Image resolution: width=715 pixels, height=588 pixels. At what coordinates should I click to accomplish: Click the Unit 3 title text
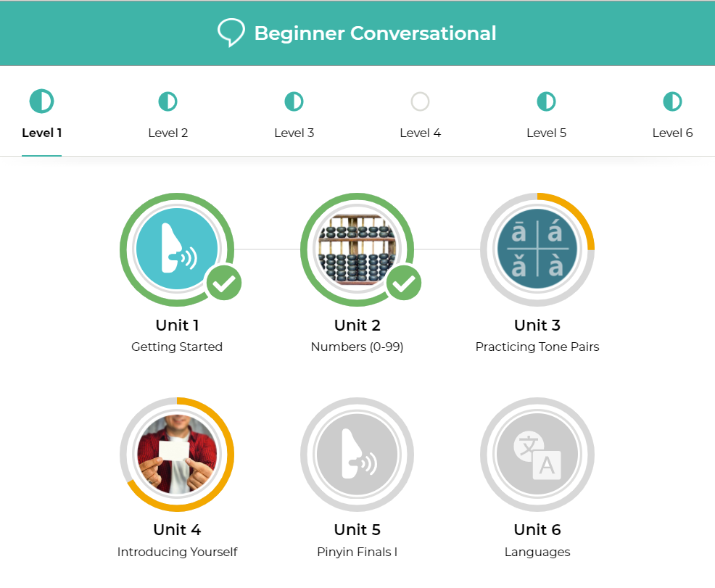point(537,325)
